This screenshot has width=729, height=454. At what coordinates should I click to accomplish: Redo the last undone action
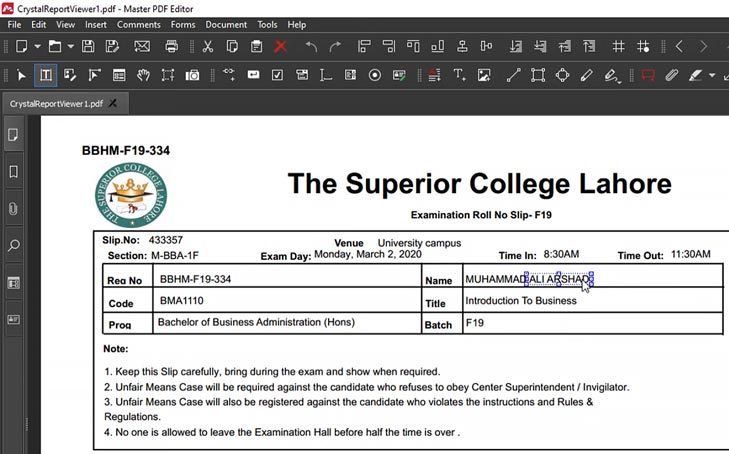tap(335, 46)
